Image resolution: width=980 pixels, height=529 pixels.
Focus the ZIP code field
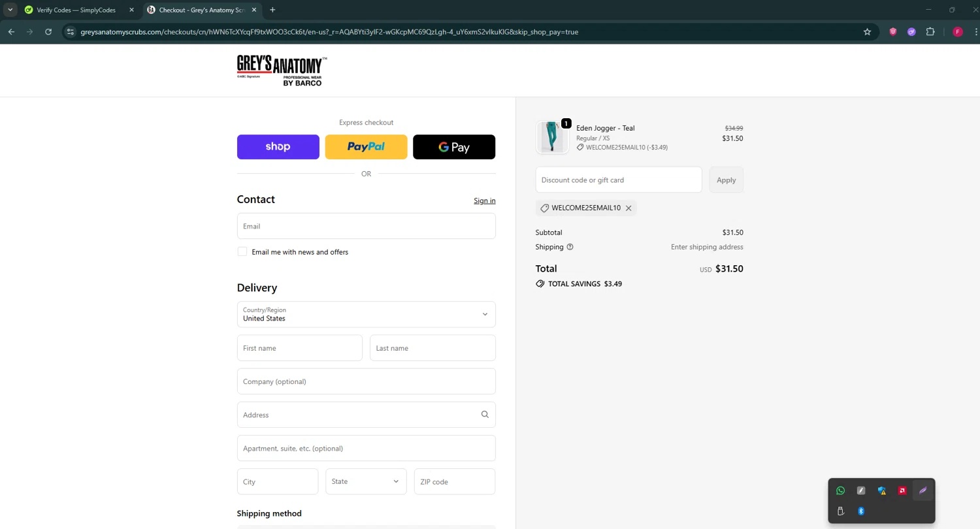coord(455,481)
